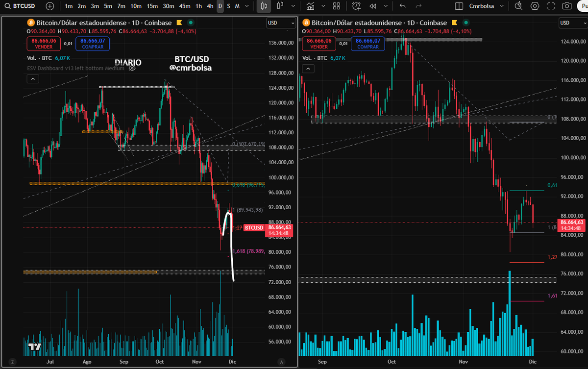Expand the indicators favorites dropdown arrow

tap(323, 6)
